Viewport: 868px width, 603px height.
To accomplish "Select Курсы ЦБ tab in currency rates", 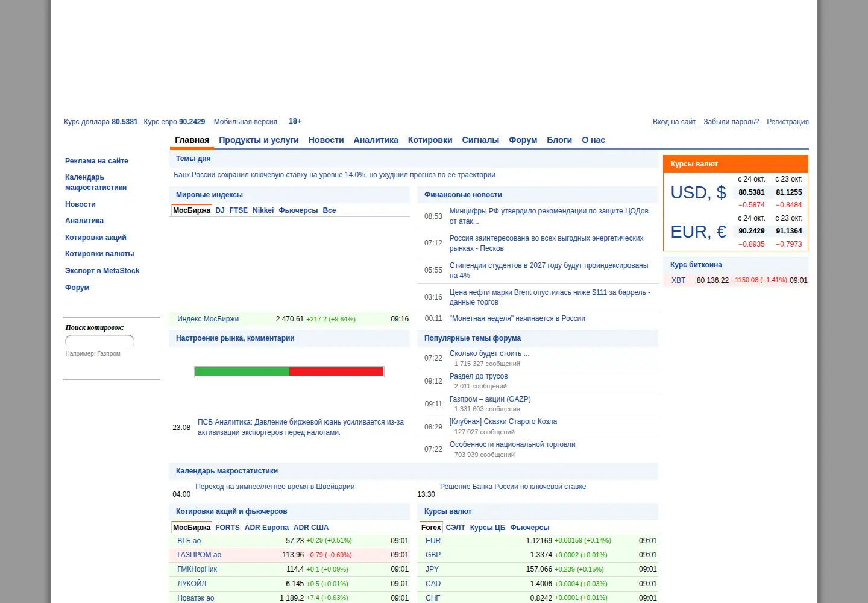I will click(487, 528).
